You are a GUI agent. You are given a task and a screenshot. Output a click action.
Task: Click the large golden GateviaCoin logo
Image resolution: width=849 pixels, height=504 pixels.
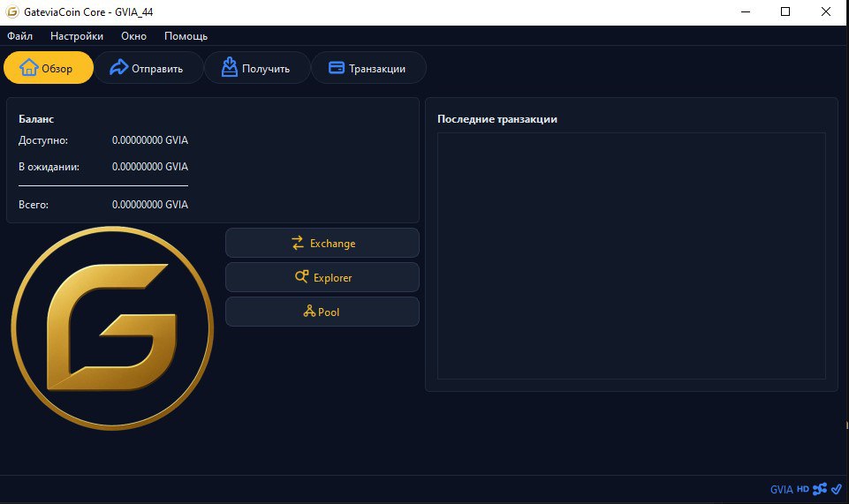click(x=112, y=327)
